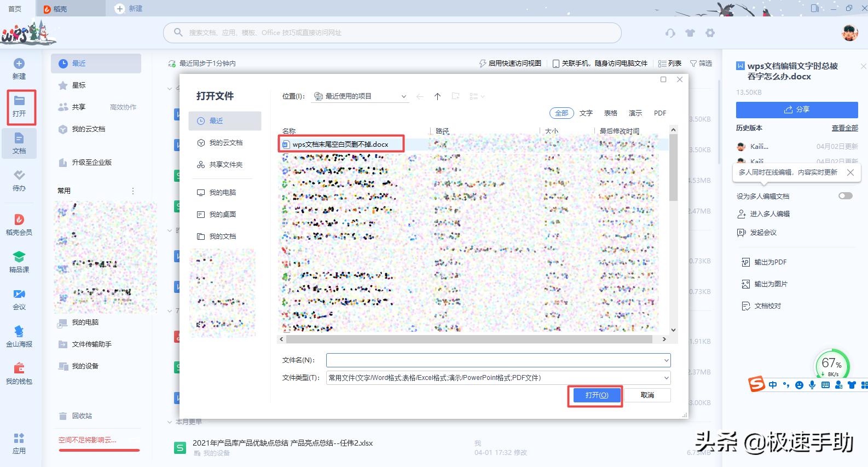Open the 打开 sidebar icon
This screenshot has width=868, height=467.
coord(19,107)
